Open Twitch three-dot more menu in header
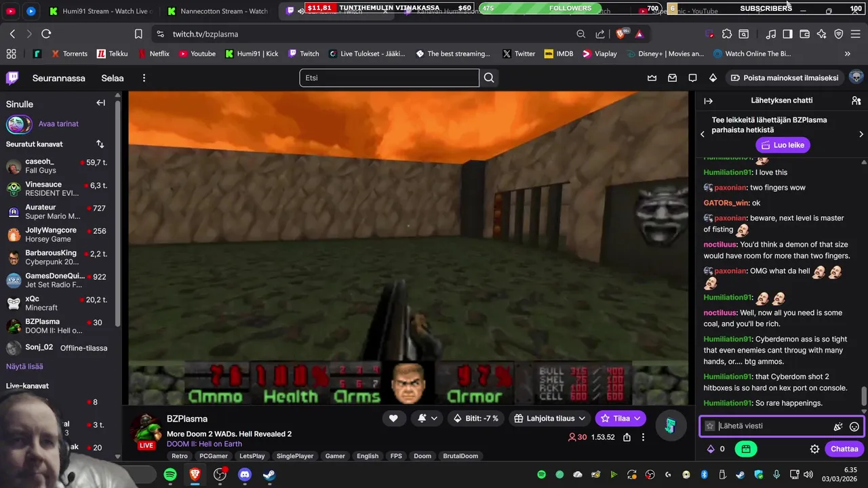The height and width of the screenshot is (488, 868). (144, 78)
